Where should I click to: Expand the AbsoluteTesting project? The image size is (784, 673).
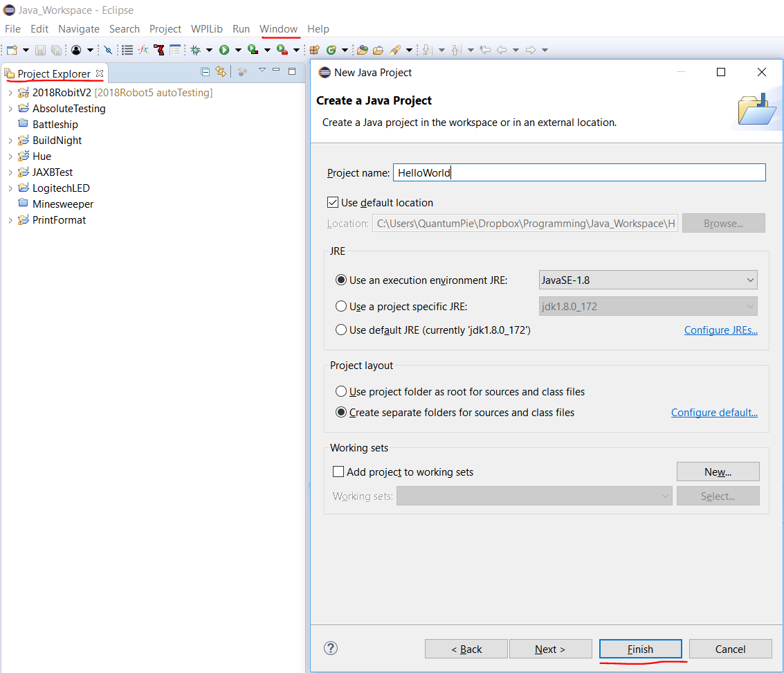(10, 109)
